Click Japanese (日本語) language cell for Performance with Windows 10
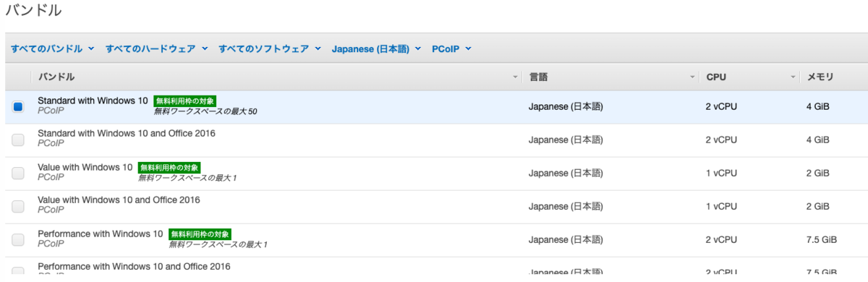The width and height of the screenshot is (868, 282). 566,239
